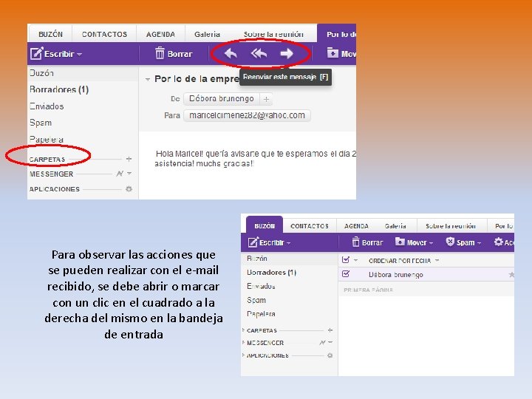
Task: Switch to Galería tab in inbox-list view
Action: 395,226
